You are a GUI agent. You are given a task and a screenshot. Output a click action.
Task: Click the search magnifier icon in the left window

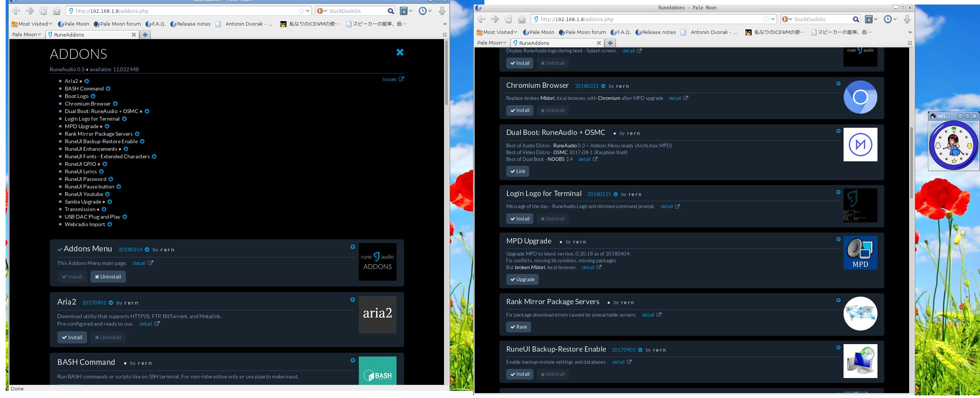pyautogui.click(x=390, y=11)
